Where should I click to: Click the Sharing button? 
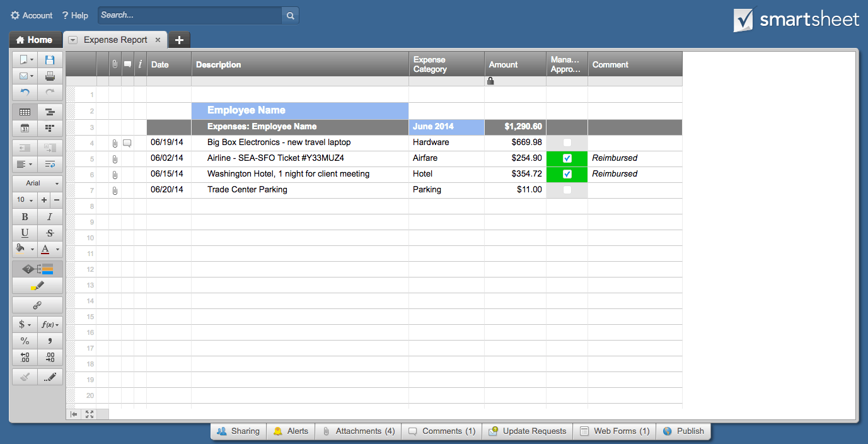238,431
